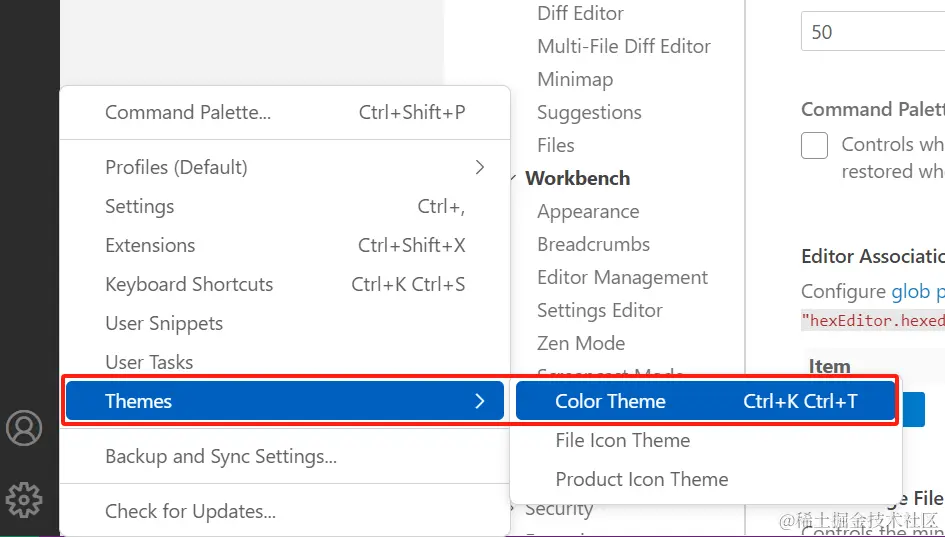Choose Keyboard Shortcuts menu entry
The width and height of the screenshot is (945, 537).
[189, 284]
